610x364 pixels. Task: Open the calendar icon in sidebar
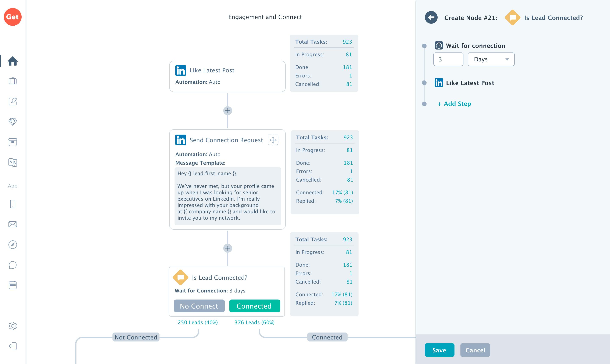pyautogui.click(x=12, y=285)
